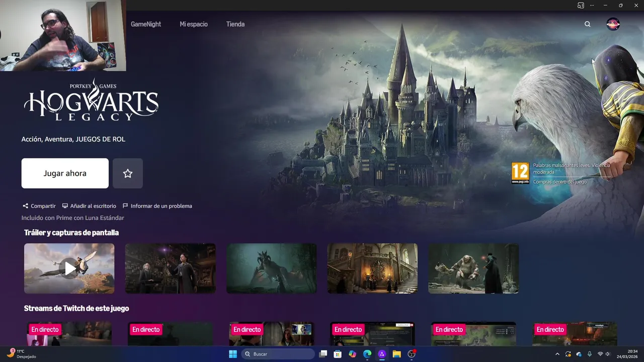Click the Añadir al escritorio monitor icon
The image size is (644, 362).
[x=65, y=206]
